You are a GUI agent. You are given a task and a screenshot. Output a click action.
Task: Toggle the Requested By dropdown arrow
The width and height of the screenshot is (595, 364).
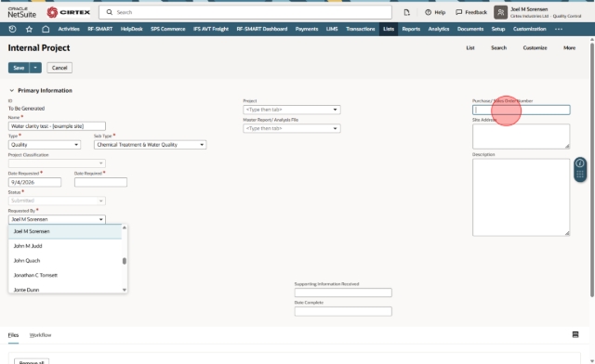click(x=101, y=219)
